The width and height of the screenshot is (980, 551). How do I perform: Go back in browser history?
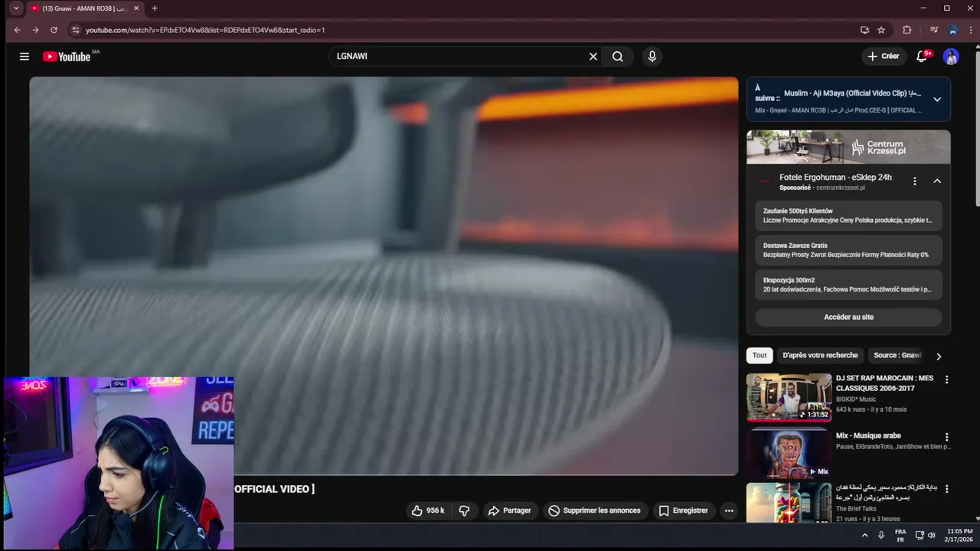pos(17,30)
